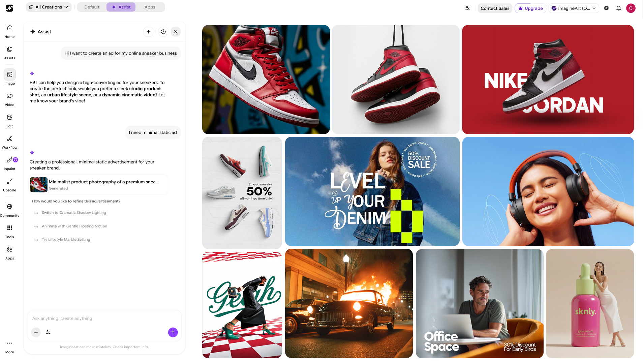The width and height of the screenshot is (643, 364).
Task: Choose Switch to Dramatic Shadow Lighting suggestion
Action: 74,213
